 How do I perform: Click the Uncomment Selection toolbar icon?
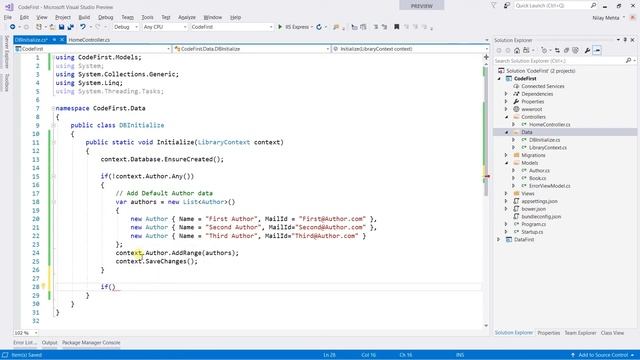(x=384, y=27)
